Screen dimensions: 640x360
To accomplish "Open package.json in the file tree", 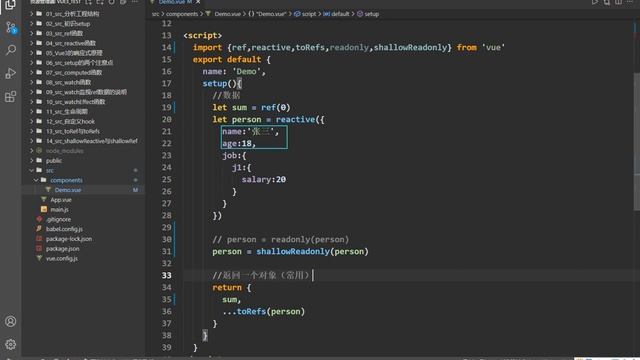I will tap(83, 249).
